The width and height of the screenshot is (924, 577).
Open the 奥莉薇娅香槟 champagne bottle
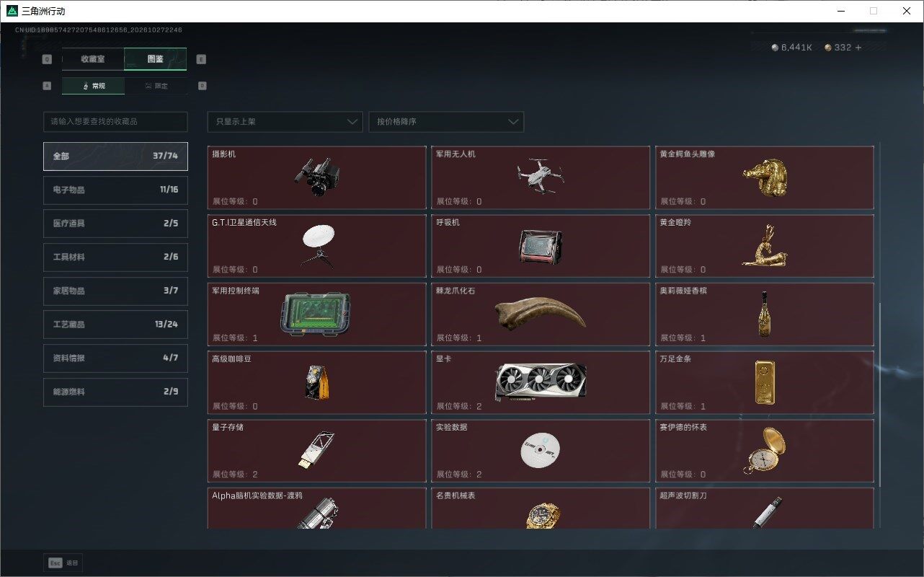pyautogui.click(x=765, y=314)
